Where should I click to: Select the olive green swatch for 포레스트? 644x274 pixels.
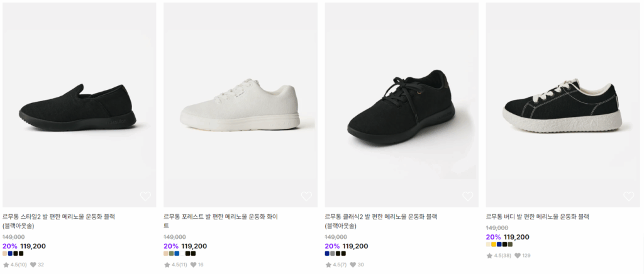(172, 254)
